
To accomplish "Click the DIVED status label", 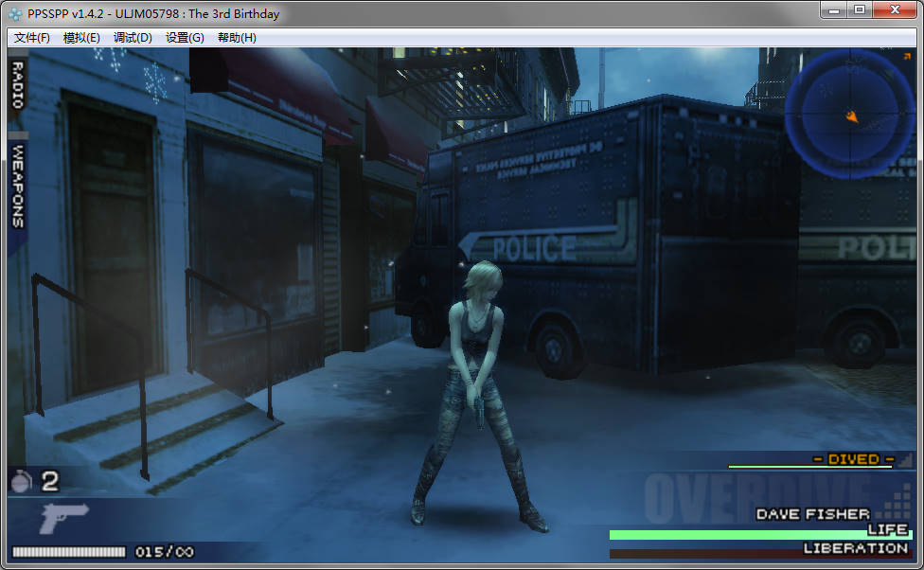I will [853, 459].
